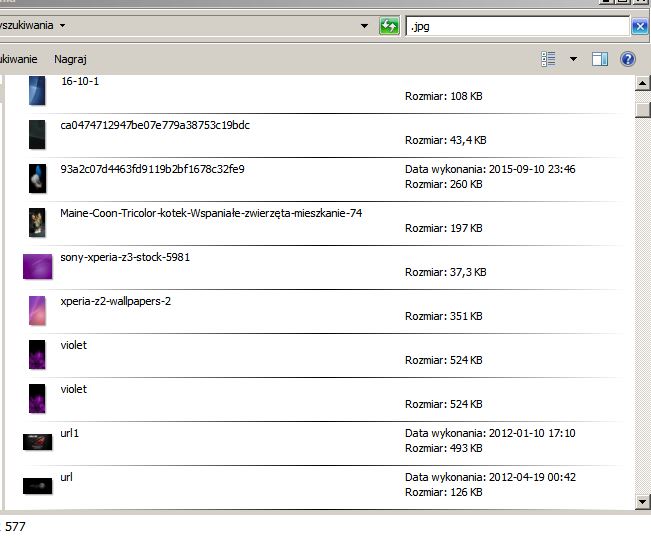
Task: Click the green refresh arrows button
Action: tap(389, 26)
